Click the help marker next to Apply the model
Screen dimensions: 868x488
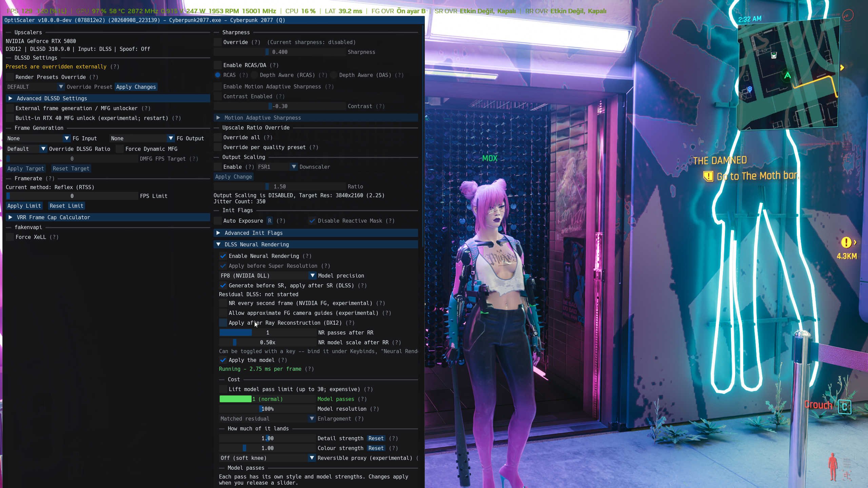pyautogui.click(x=282, y=360)
